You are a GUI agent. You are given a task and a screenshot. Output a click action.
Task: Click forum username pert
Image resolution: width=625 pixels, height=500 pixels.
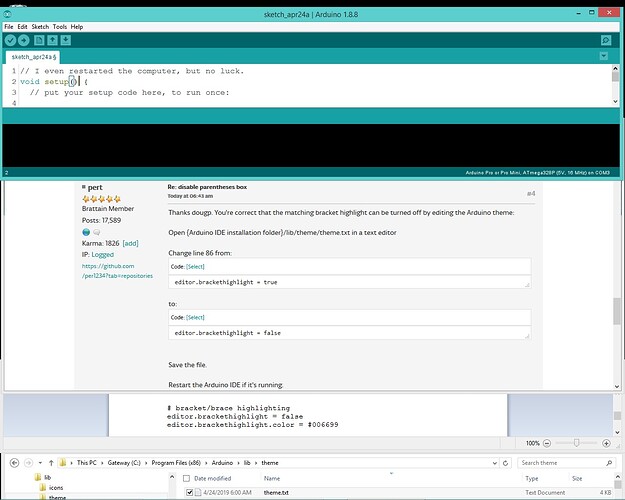[95, 187]
